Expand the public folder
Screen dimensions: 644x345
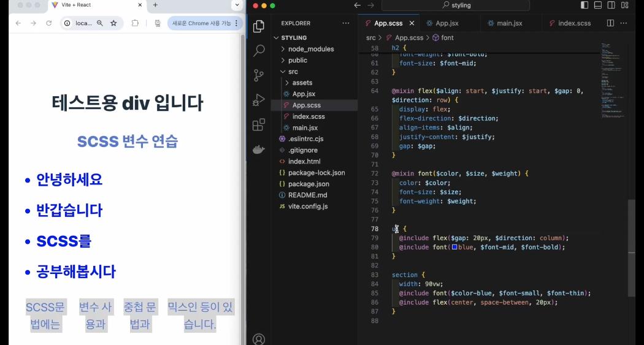point(315,60)
